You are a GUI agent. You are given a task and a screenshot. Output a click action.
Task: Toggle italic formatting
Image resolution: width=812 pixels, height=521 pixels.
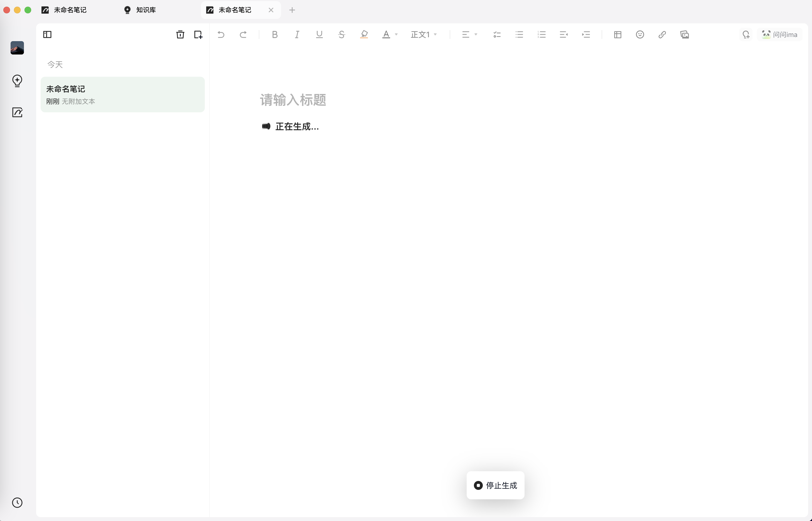click(x=297, y=34)
